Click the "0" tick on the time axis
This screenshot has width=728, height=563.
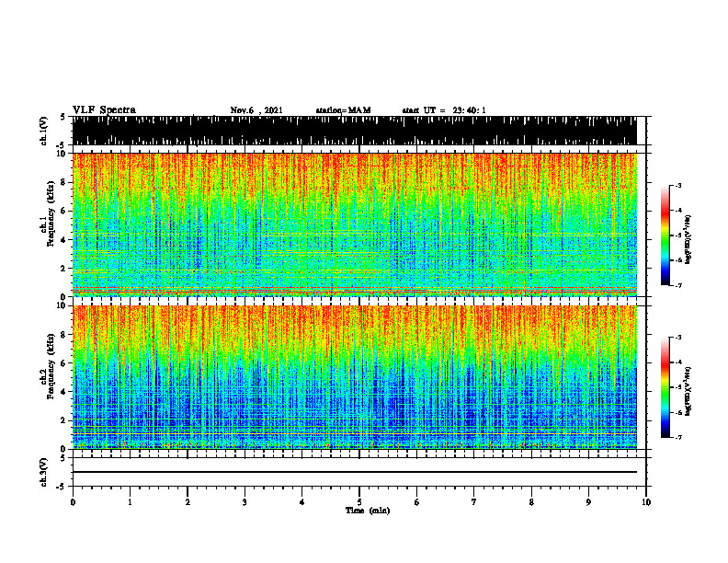click(73, 502)
